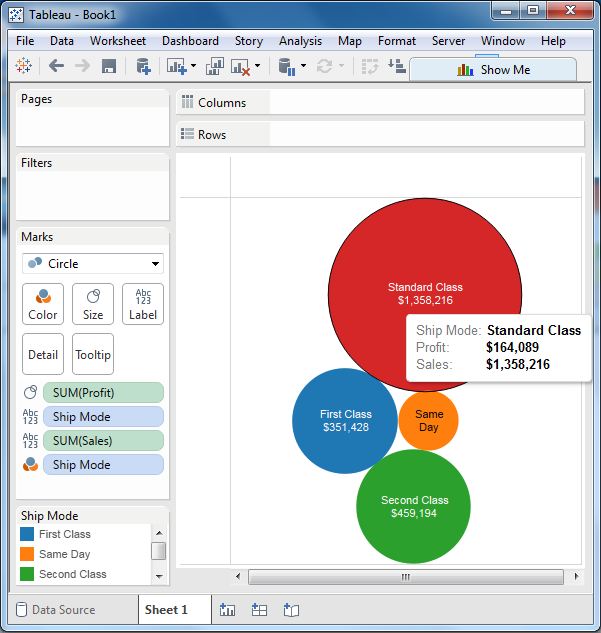This screenshot has height=633, width=601.
Task: Open the Label marks card
Action: click(143, 304)
